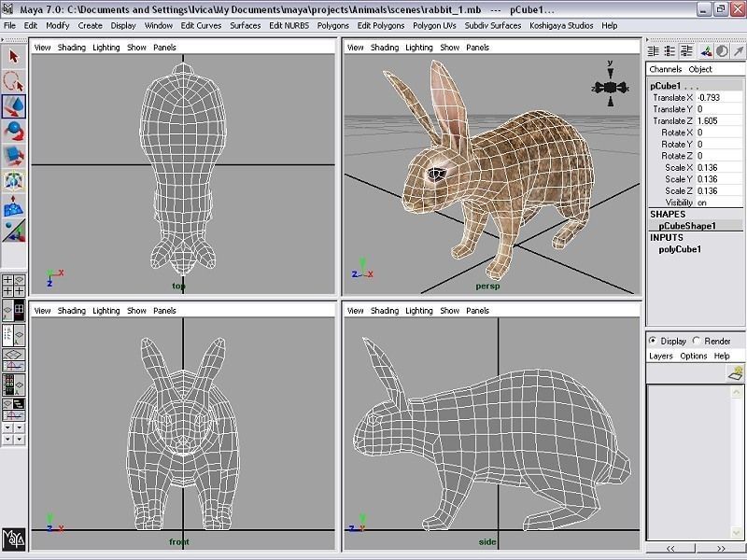Click the Rotate Y value field
This screenshot has height=560, width=747.
coord(720,145)
